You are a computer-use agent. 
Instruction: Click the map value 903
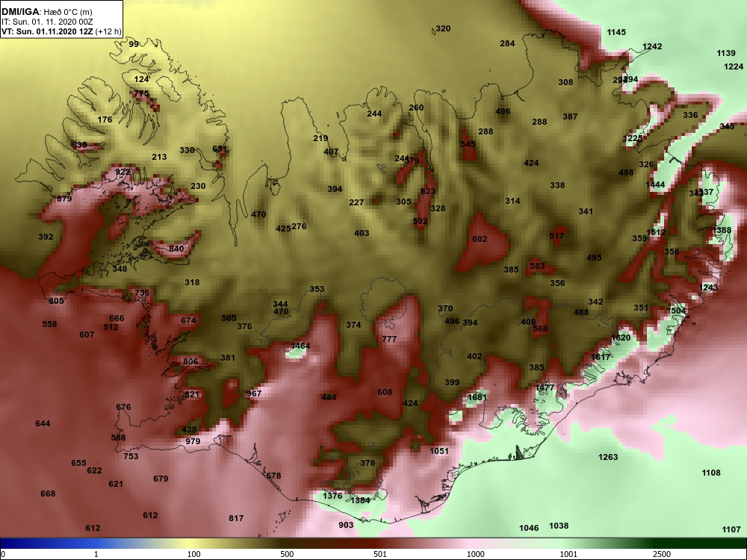point(347,525)
